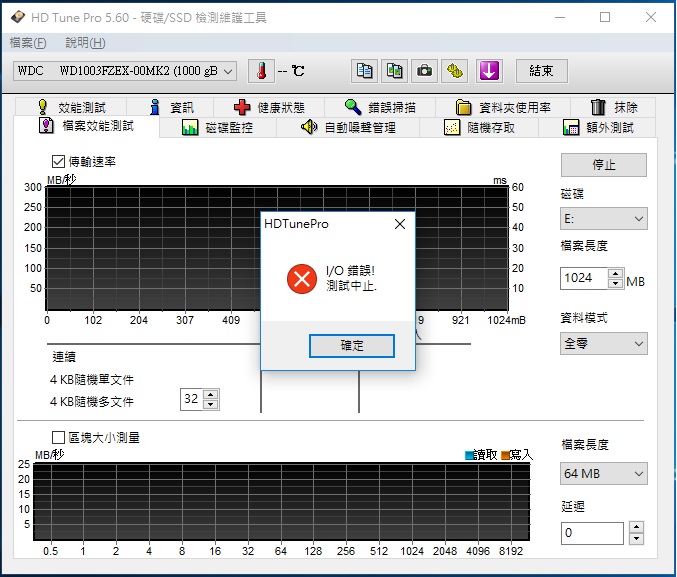Image resolution: width=677 pixels, height=577 pixels.
Task: Click the copy text to clipboard icon
Action: (364, 71)
